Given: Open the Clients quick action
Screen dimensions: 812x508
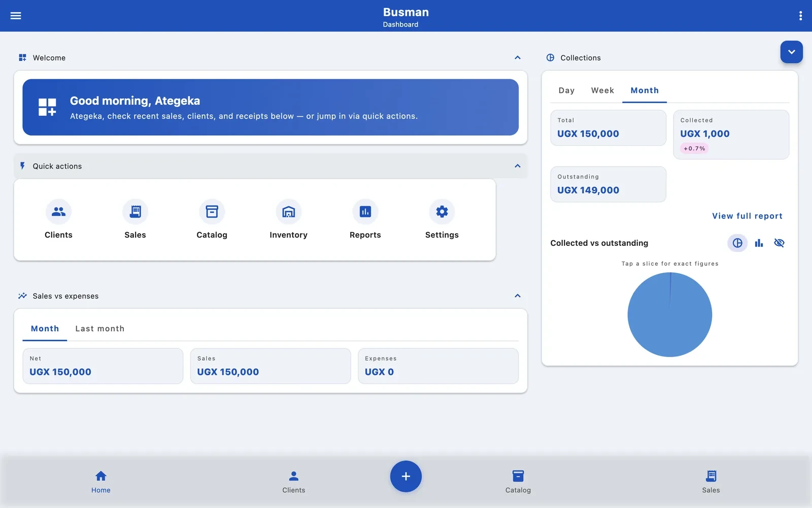Looking at the screenshot, I should click(x=58, y=219).
